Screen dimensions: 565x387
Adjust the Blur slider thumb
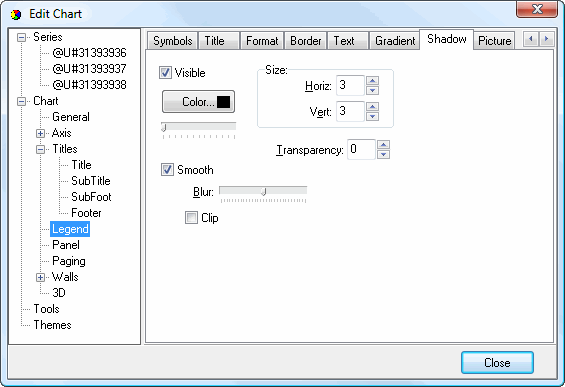point(264,191)
